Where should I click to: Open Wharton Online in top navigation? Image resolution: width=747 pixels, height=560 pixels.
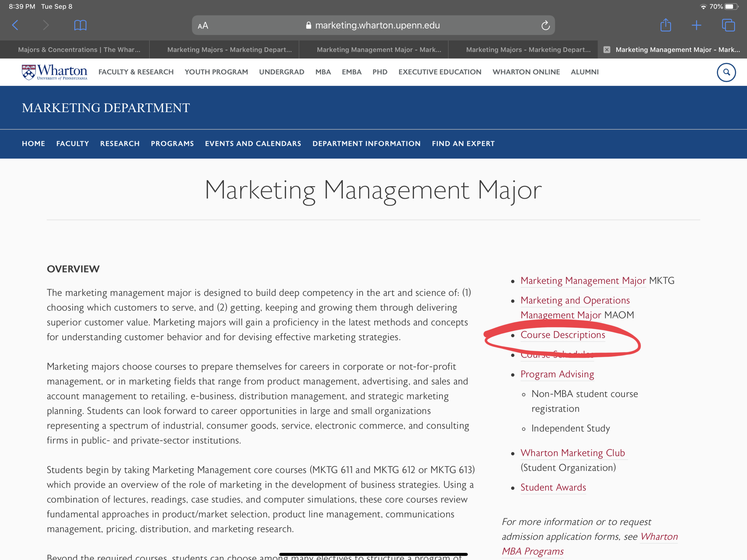[526, 72]
